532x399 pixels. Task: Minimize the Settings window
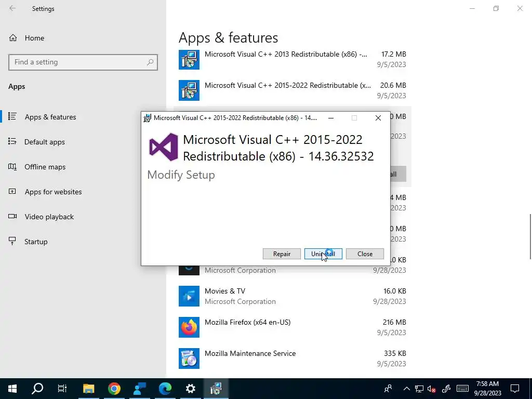click(x=472, y=8)
